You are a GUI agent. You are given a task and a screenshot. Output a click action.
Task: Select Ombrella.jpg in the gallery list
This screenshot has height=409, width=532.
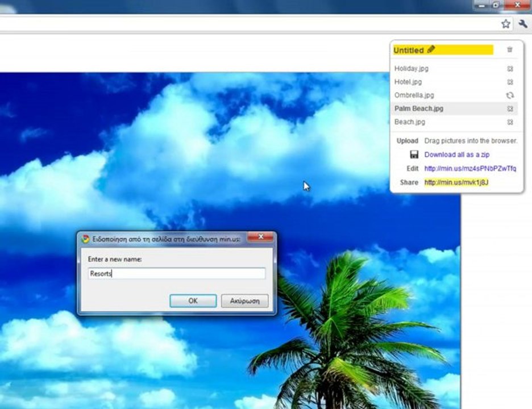pyautogui.click(x=414, y=95)
